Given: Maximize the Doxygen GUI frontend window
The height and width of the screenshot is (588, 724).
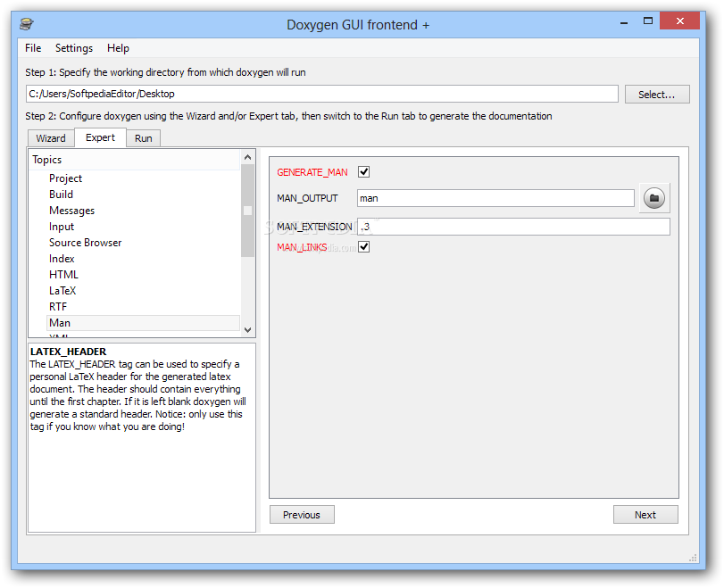Looking at the screenshot, I should tap(648, 21).
